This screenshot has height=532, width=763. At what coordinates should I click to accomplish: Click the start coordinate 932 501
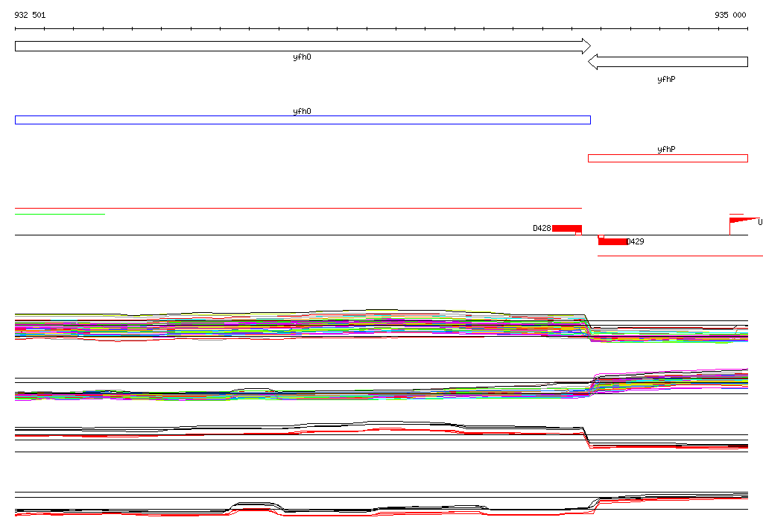(x=30, y=15)
